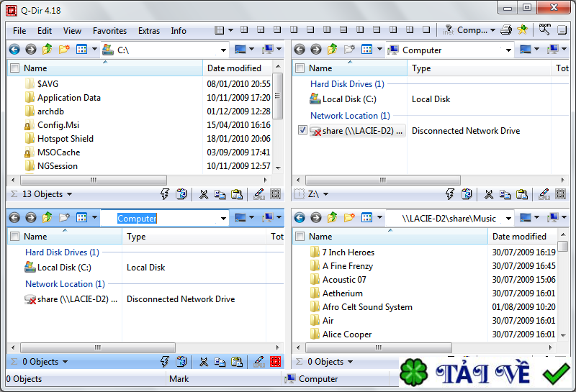Tick the Name header checkbox in Music pane
This screenshot has width=576, height=392.
point(300,237)
